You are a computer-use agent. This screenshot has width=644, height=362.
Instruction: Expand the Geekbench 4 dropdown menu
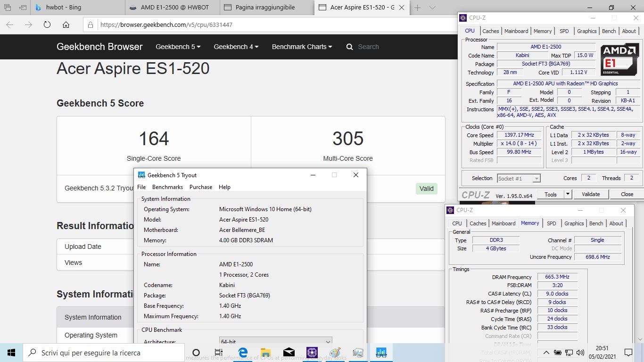[236, 47]
